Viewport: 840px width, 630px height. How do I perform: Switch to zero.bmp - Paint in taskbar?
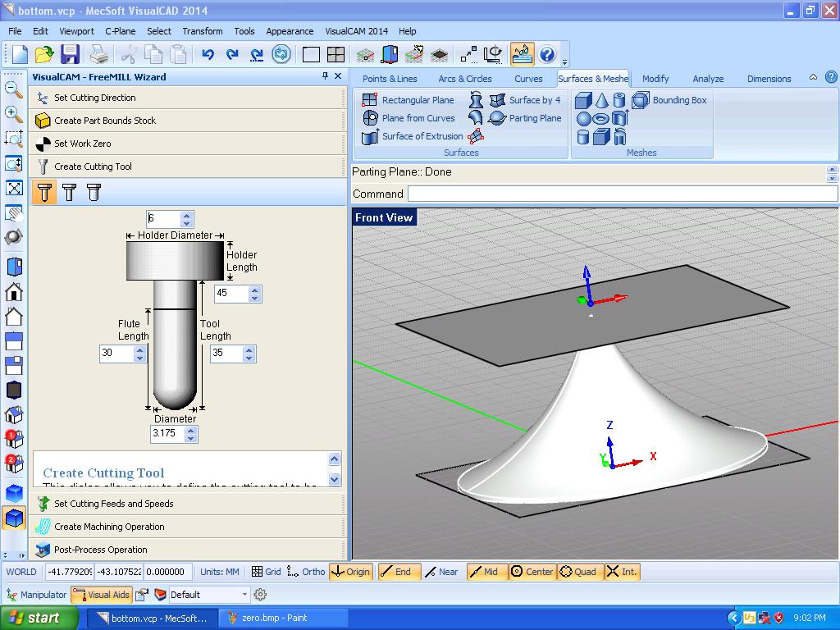tap(284, 618)
